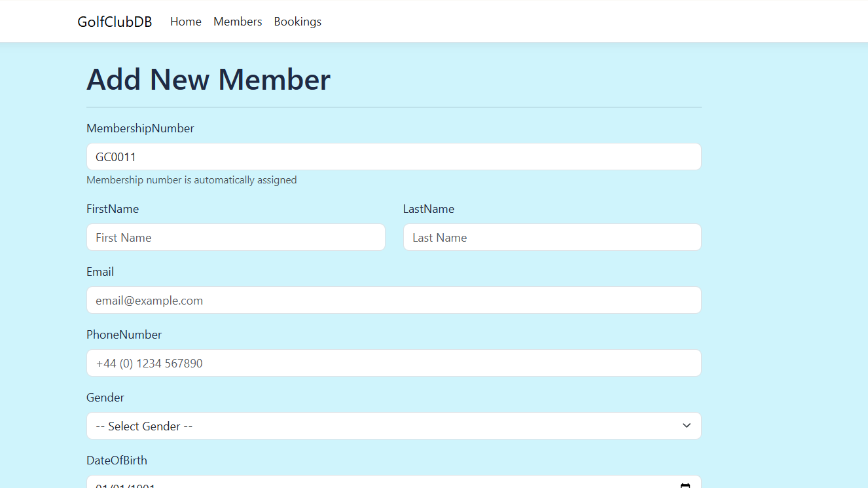Image resolution: width=868 pixels, height=488 pixels.
Task: Open the Bookings nav item
Action: point(298,22)
